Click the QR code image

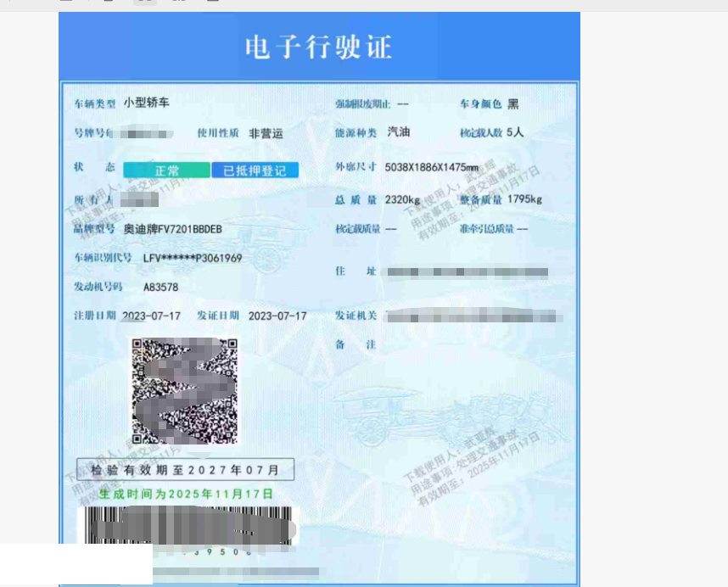click(184, 391)
